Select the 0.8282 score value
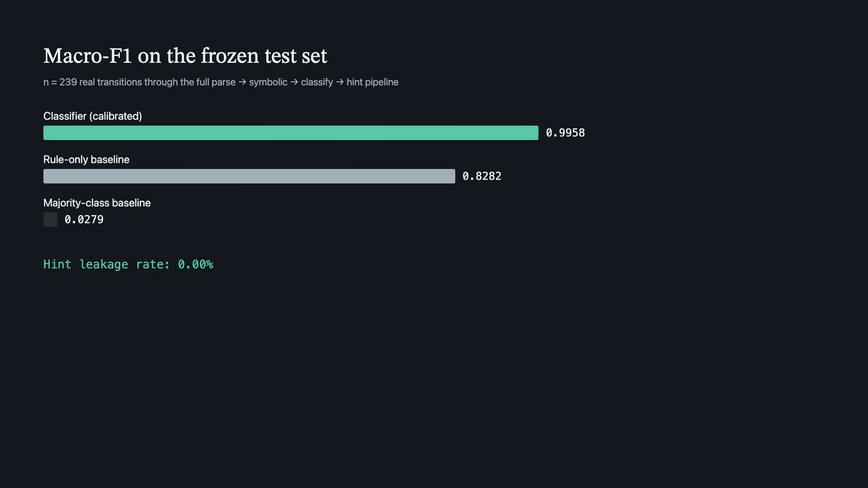 [482, 176]
